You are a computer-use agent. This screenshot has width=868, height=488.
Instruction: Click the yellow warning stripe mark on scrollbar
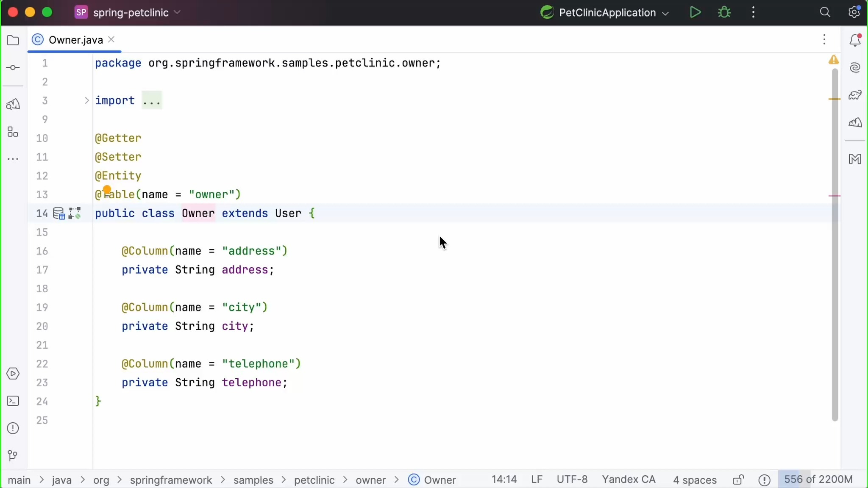pyautogui.click(x=835, y=99)
